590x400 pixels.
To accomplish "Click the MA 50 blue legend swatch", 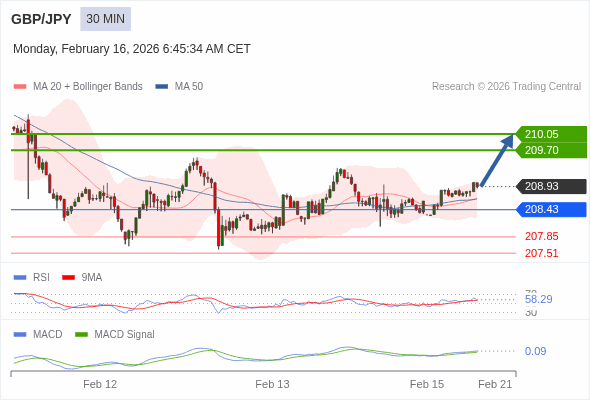I will (x=162, y=87).
